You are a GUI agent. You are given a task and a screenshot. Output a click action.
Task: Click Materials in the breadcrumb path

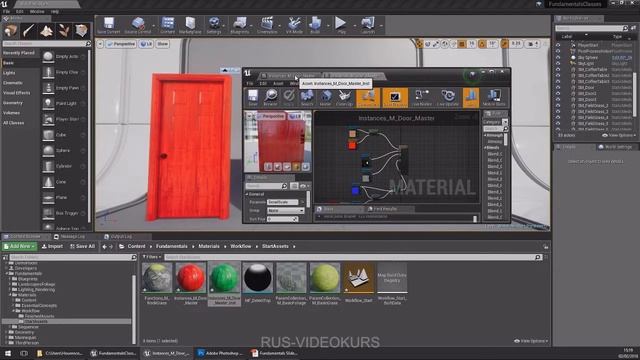click(209, 246)
